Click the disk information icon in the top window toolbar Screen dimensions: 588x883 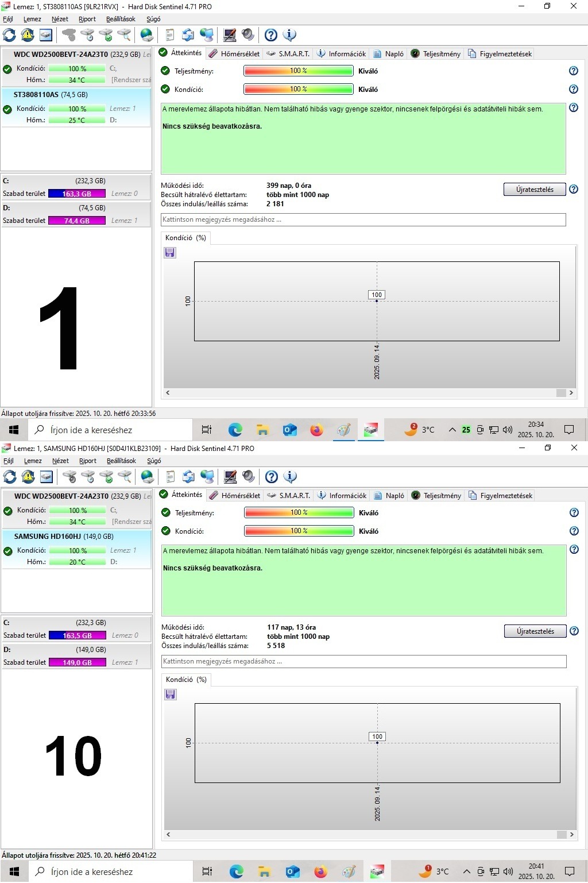pyautogui.click(x=46, y=35)
